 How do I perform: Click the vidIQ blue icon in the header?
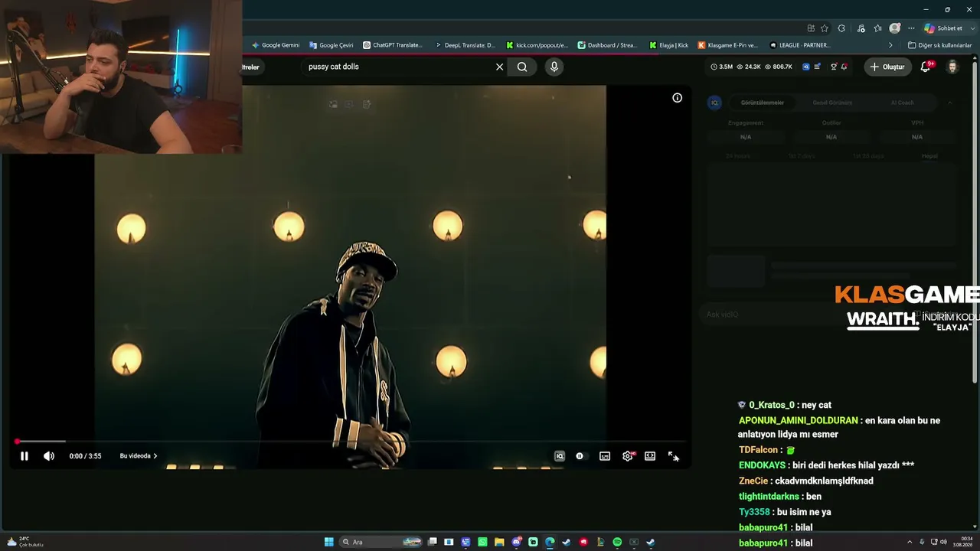pos(806,67)
